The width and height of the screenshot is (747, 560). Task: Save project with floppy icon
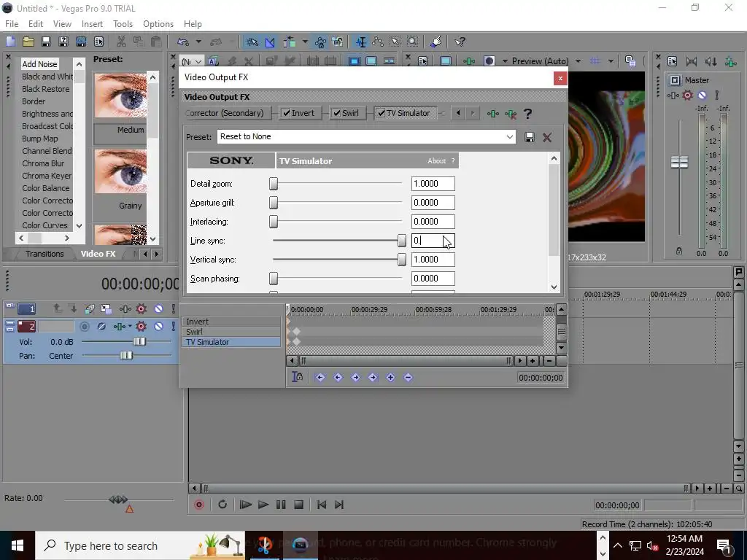(x=46, y=42)
